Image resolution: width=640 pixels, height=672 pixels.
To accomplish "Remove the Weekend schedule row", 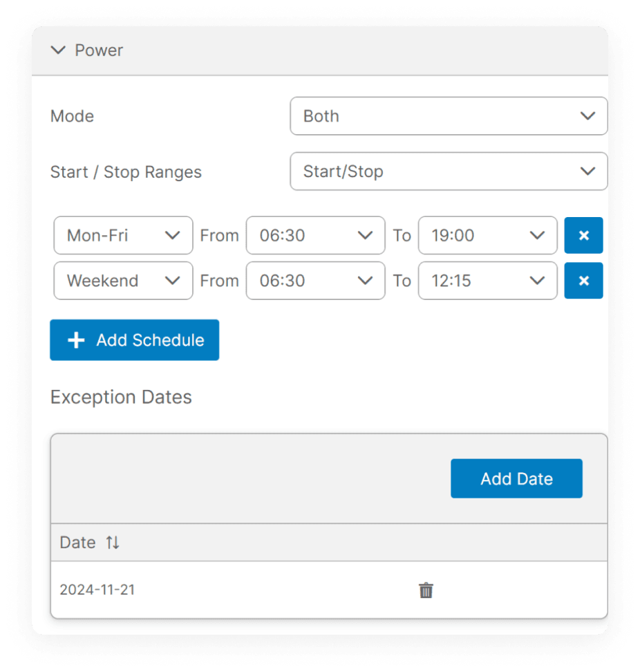I will pyautogui.click(x=583, y=281).
